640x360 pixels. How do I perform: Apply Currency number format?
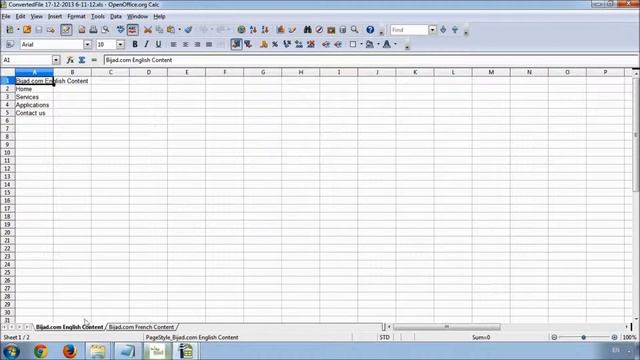pos(263,44)
